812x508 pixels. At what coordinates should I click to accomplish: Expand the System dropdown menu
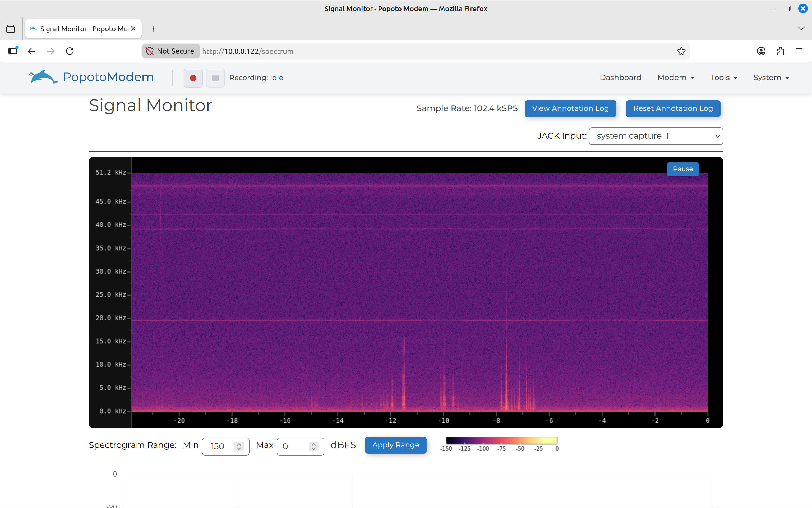pyautogui.click(x=771, y=78)
